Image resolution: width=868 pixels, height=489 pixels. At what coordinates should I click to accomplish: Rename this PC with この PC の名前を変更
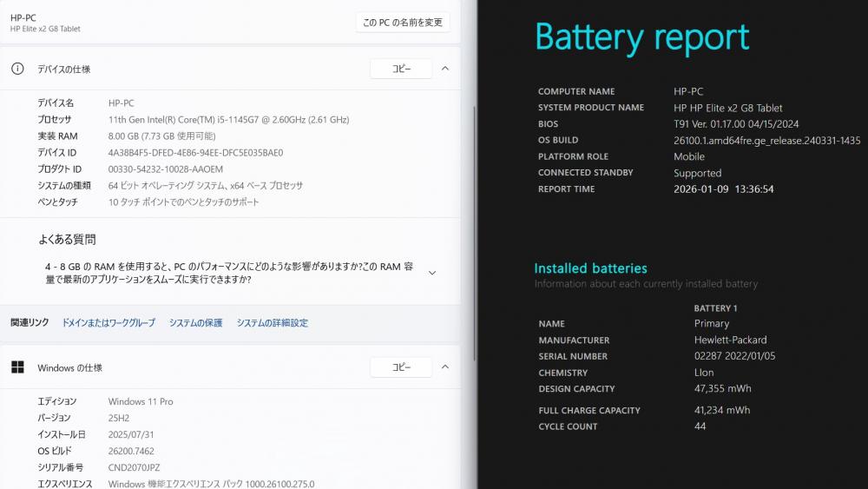pyautogui.click(x=403, y=23)
